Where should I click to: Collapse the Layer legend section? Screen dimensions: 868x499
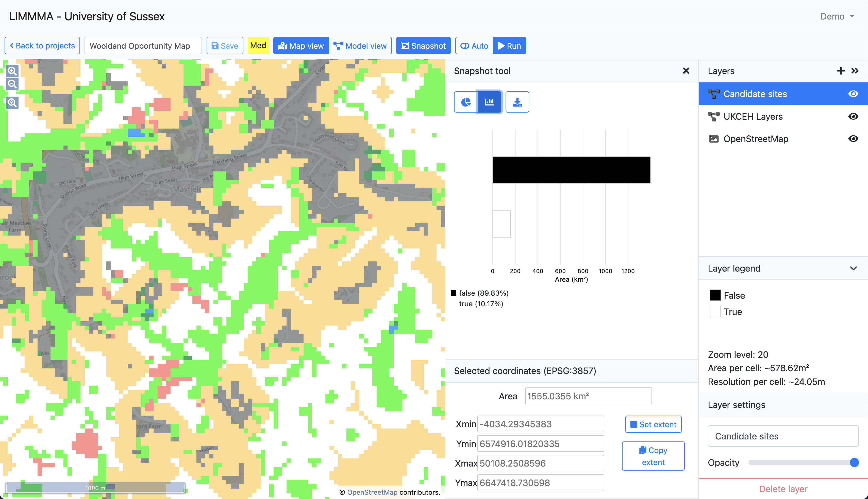click(853, 268)
